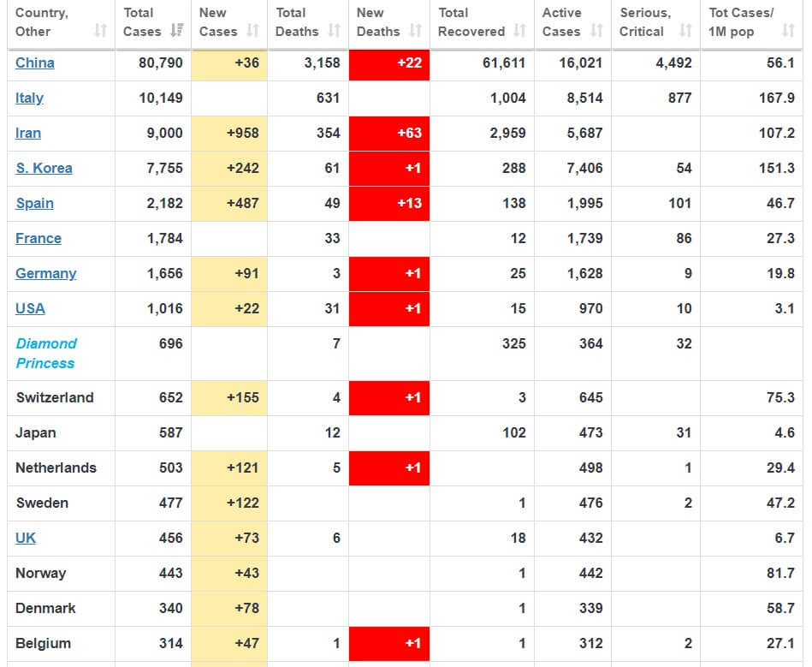Visit the France country link

(39, 239)
